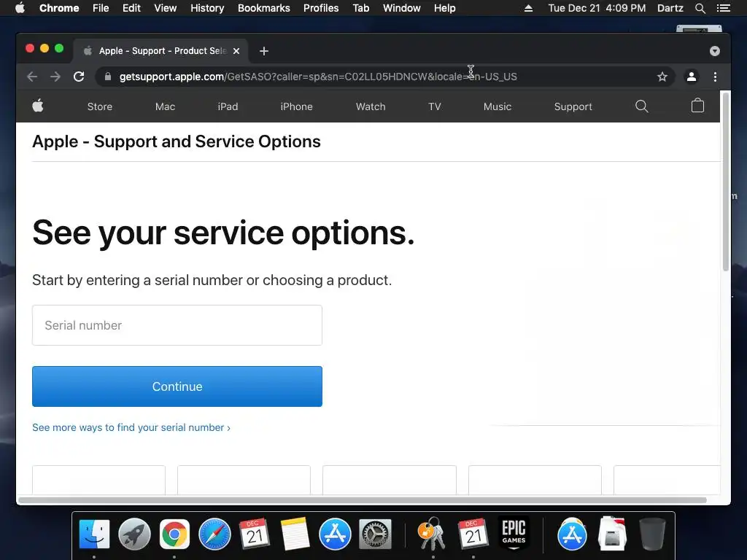The width and height of the screenshot is (747, 560).
Task: Go to Music in Apple navigation
Action: 498,106
